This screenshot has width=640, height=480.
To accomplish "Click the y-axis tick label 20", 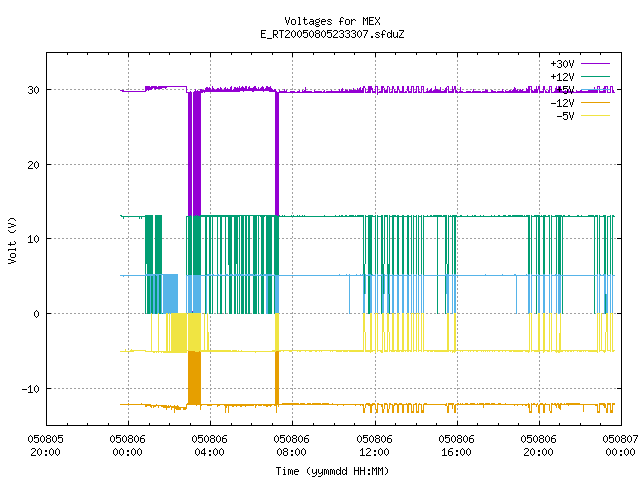I will [x=33, y=165].
